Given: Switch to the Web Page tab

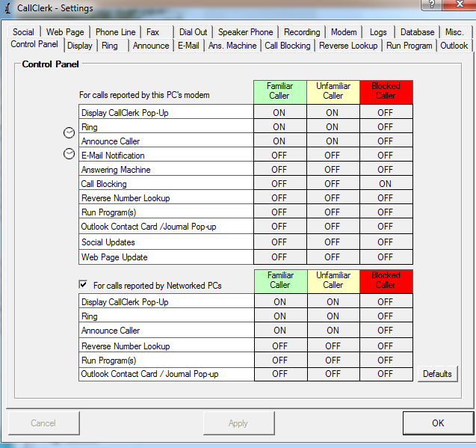Looking at the screenshot, I should (x=65, y=32).
